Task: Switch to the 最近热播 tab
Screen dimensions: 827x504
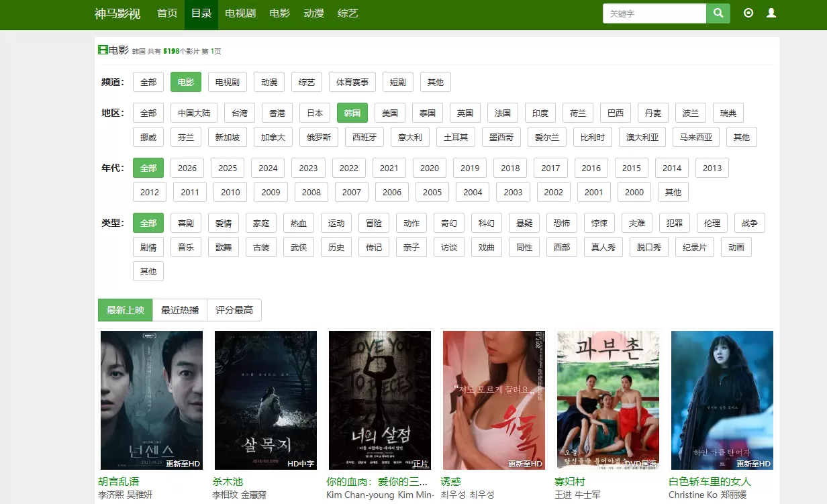Action: 180,310
